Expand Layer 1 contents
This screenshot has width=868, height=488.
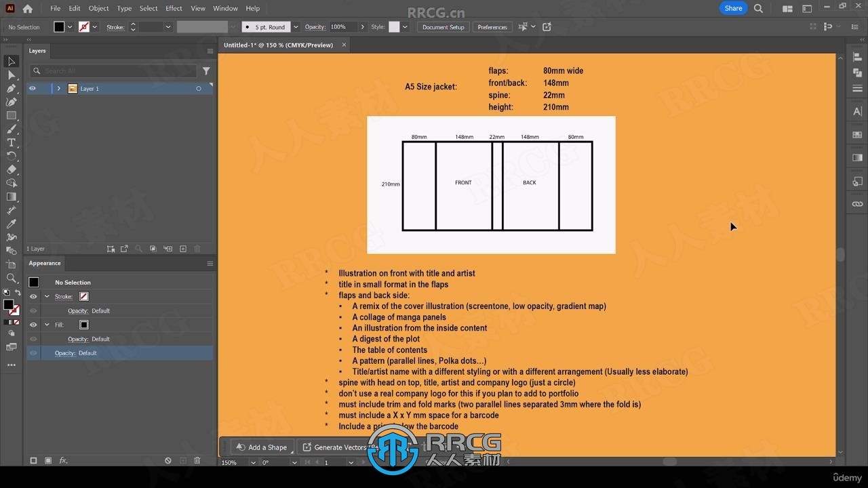[58, 88]
